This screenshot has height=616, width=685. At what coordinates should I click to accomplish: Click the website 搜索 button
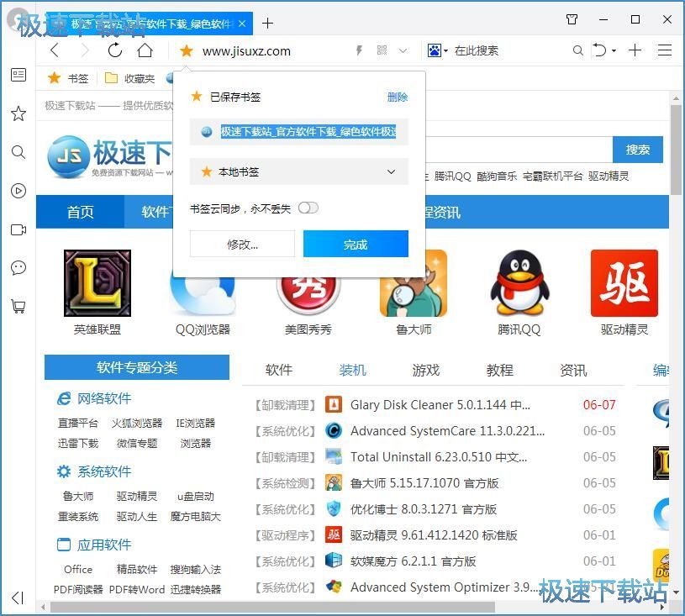click(x=638, y=150)
